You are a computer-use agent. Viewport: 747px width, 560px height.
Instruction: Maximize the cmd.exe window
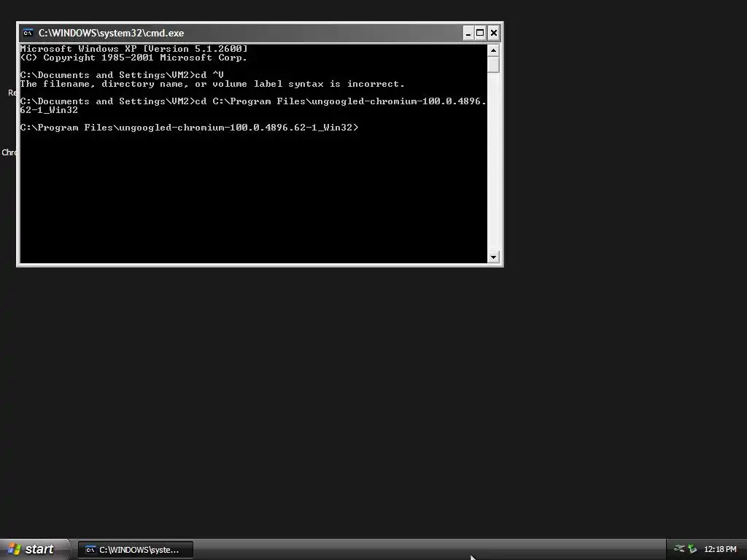click(x=480, y=33)
